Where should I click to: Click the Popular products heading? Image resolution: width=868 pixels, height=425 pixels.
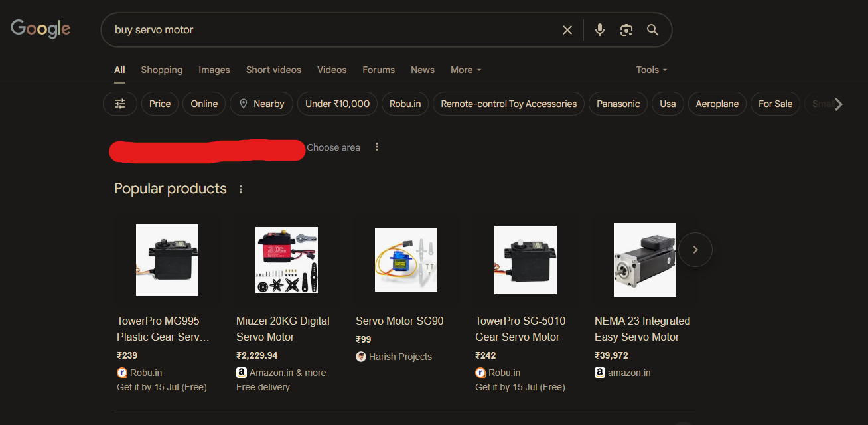[171, 189]
